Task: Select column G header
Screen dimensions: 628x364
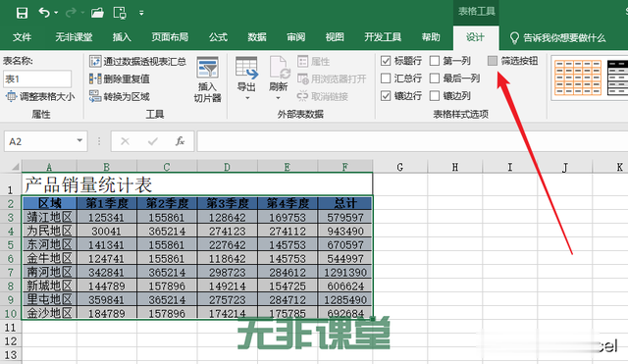Action: pos(399,167)
